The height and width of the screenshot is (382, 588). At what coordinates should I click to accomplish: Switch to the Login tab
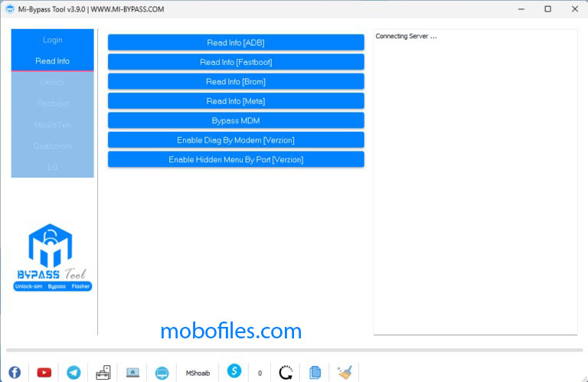tap(53, 40)
